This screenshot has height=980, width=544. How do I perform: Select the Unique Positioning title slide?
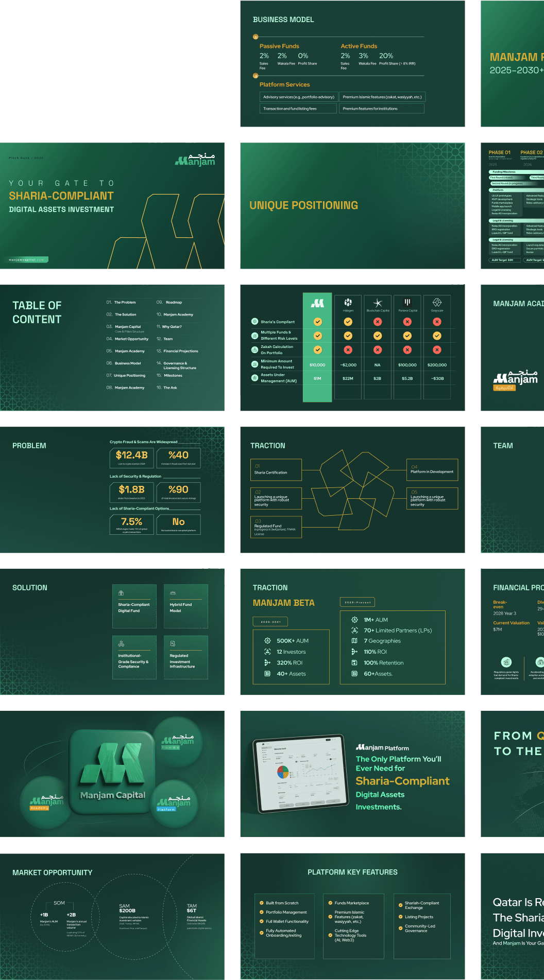point(352,205)
